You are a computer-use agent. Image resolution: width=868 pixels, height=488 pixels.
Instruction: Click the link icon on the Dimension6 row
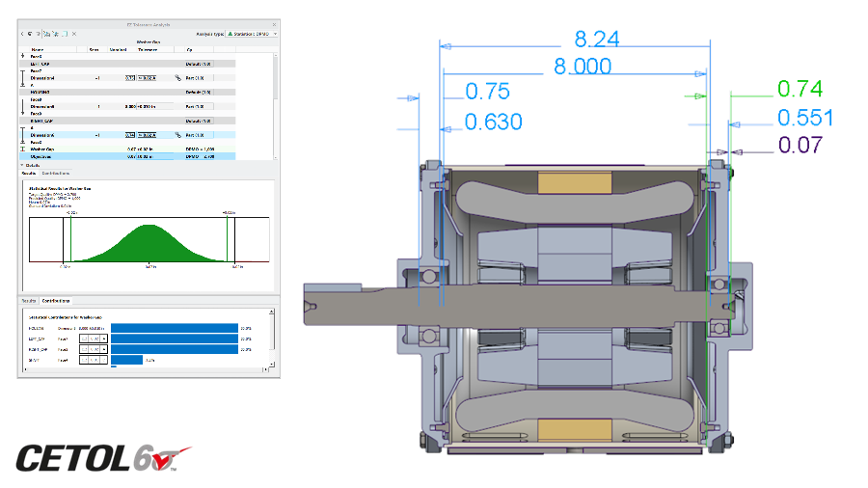[177, 135]
